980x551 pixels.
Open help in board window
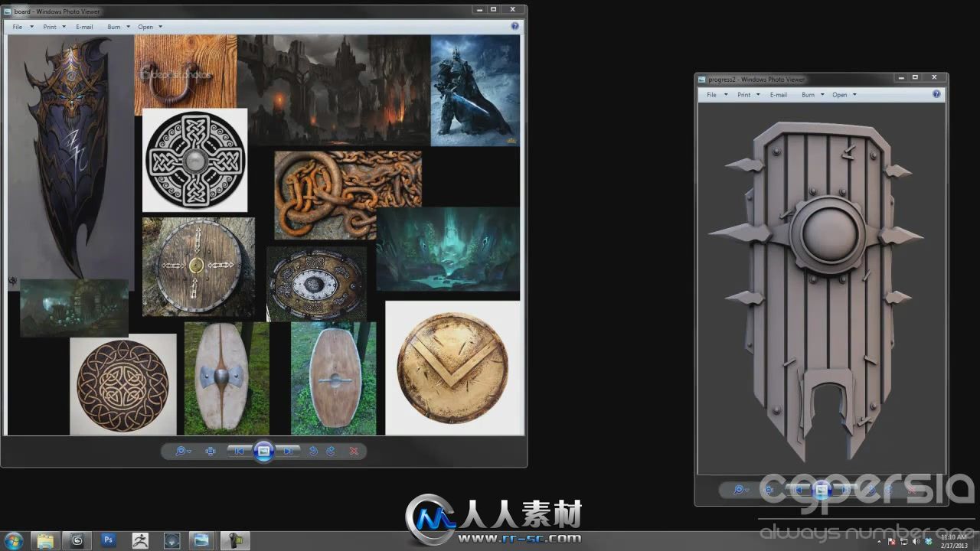(514, 26)
